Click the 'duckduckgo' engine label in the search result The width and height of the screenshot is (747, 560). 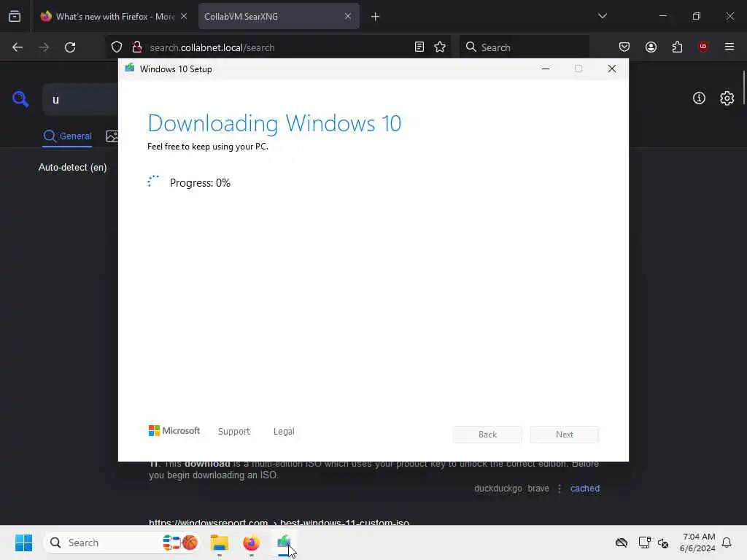(x=498, y=489)
